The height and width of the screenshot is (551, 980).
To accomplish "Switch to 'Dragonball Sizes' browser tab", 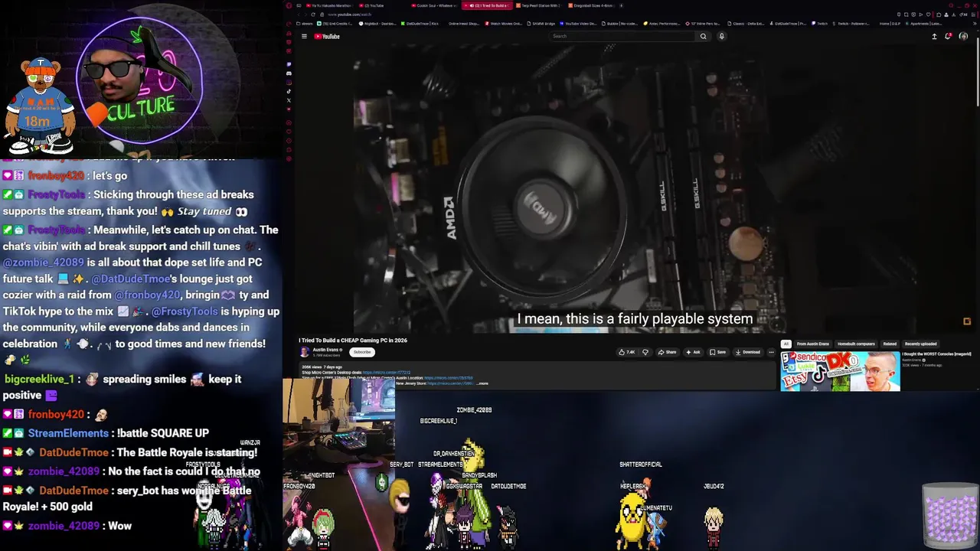I will click(590, 5).
